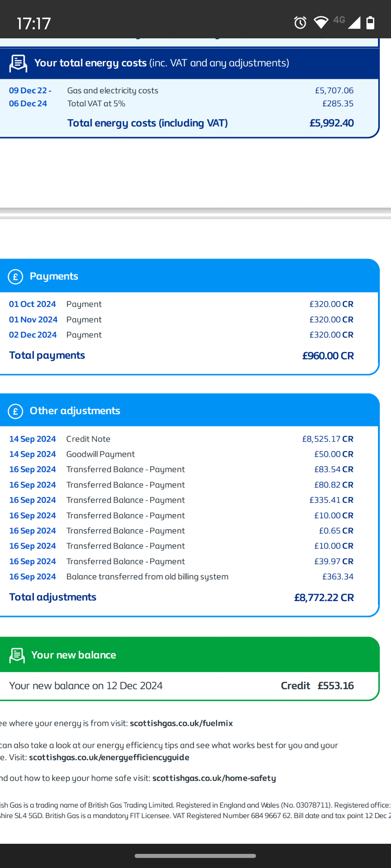Tap the Wi-Fi status bar icon
Image resolution: width=391 pixels, height=868 pixels.
(320, 22)
